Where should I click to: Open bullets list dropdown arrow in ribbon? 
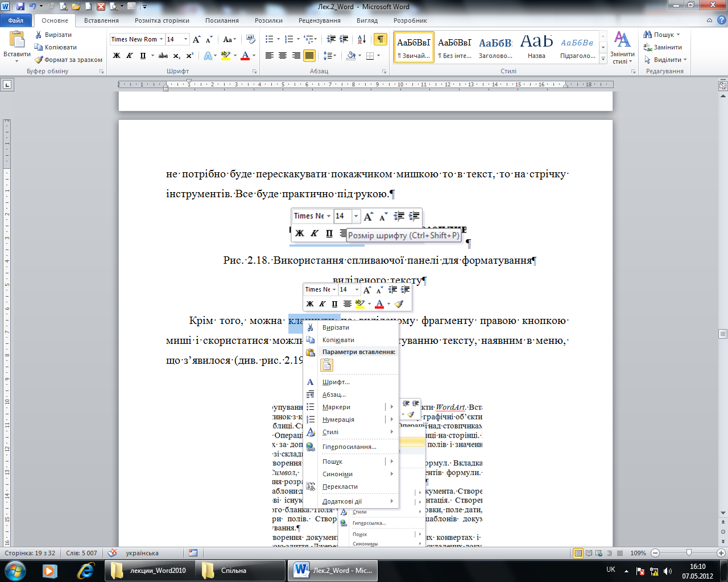pos(278,39)
